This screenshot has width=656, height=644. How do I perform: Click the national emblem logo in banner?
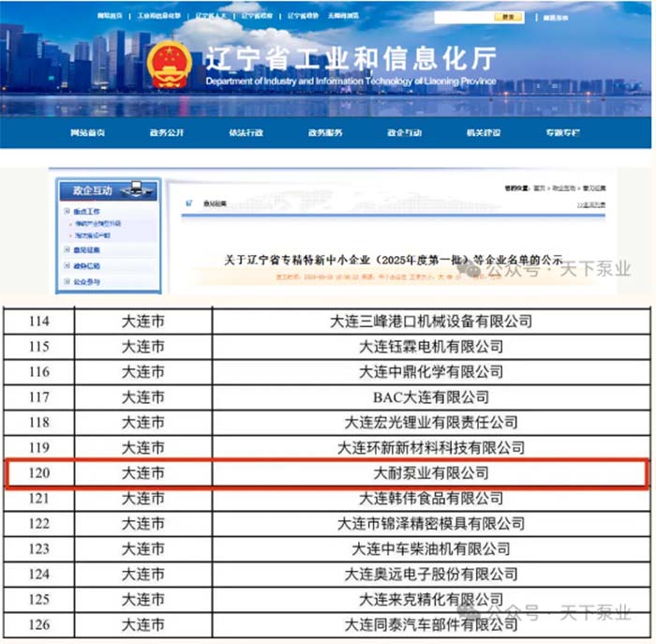click(170, 64)
